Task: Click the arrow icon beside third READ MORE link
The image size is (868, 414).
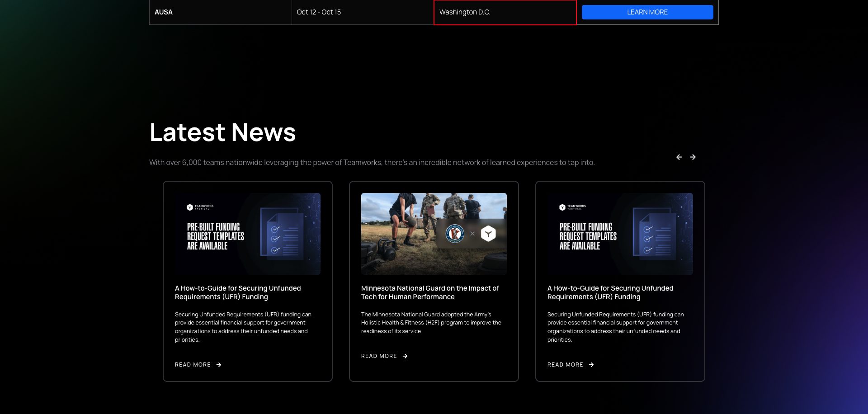Action: point(591,365)
